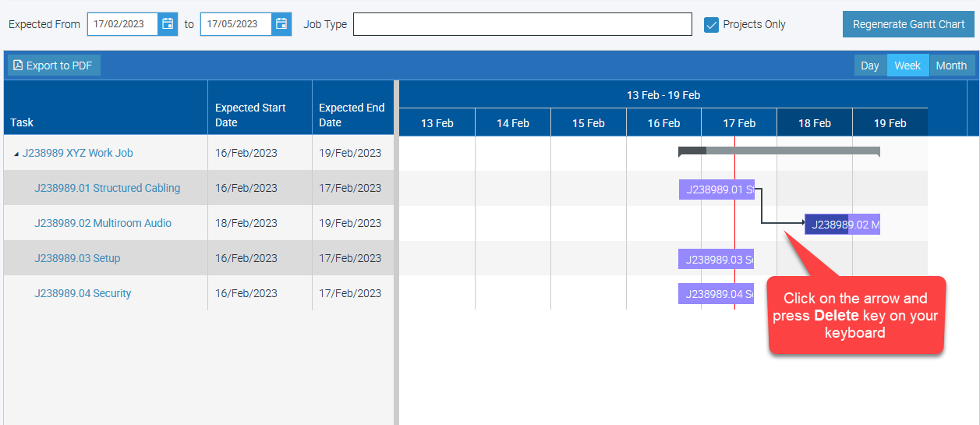
Task: Open the Expected To calendar picker
Action: coord(281,24)
